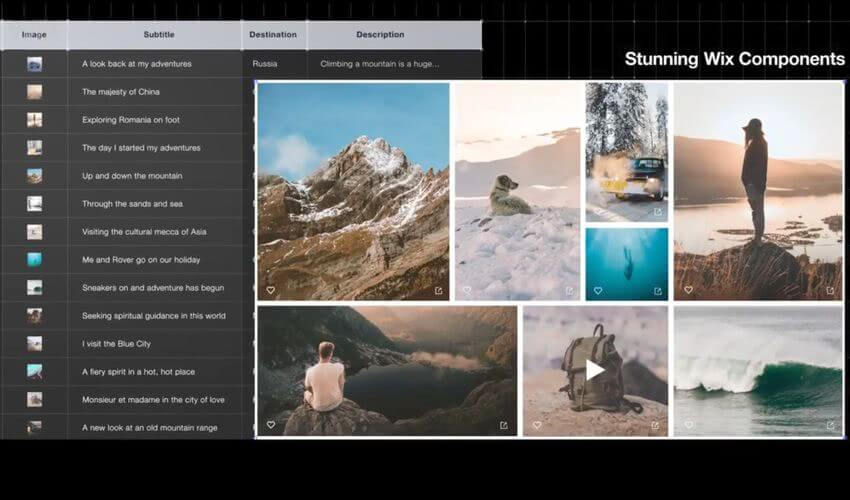Select 'A new look at an old mountain range'
Screen dimensions: 850x500
150,428
